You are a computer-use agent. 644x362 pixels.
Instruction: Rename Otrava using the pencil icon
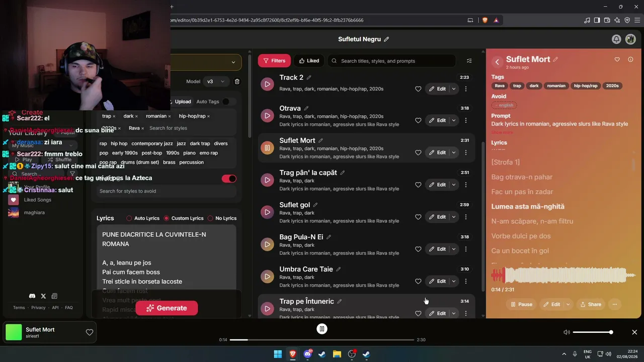(x=306, y=109)
